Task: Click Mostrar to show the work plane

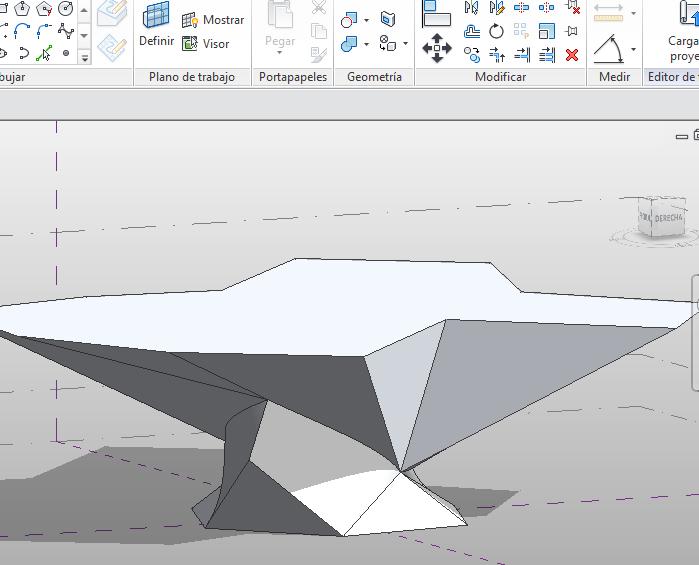Action: [212, 20]
